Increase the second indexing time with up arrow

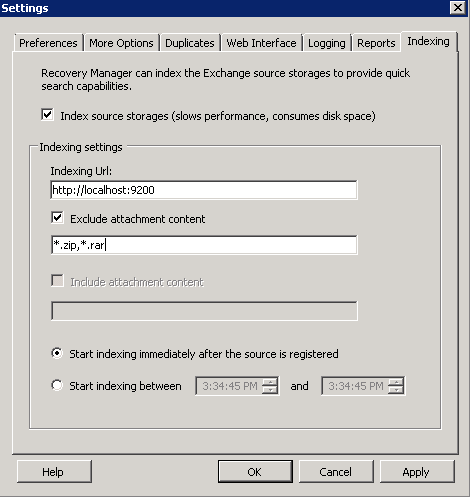coord(396,382)
